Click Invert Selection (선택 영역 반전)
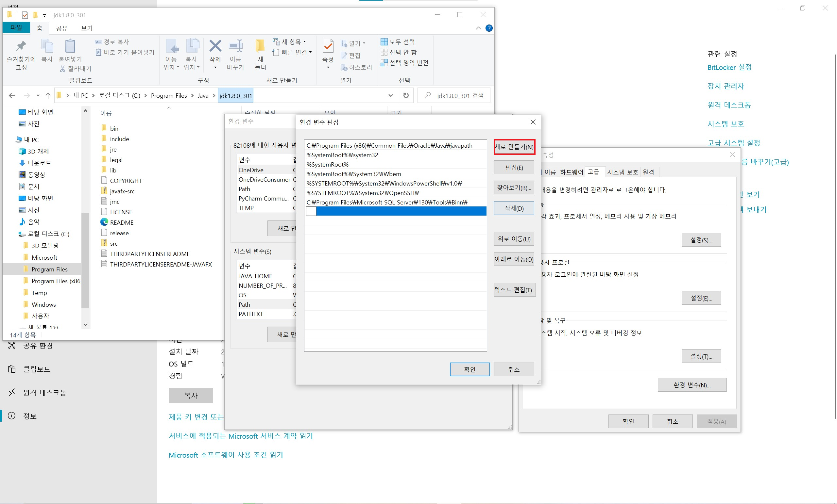Viewport: 837px width, 504px height. pyautogui.click(x=404, y=63)
